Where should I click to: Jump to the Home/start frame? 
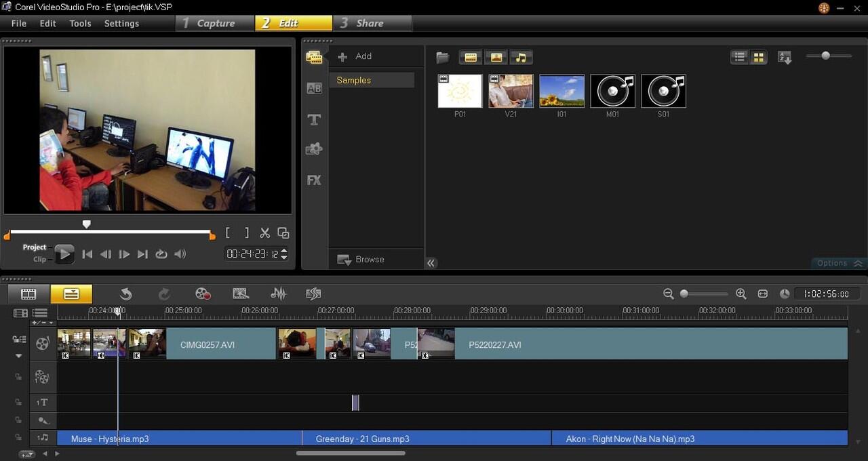87,254
